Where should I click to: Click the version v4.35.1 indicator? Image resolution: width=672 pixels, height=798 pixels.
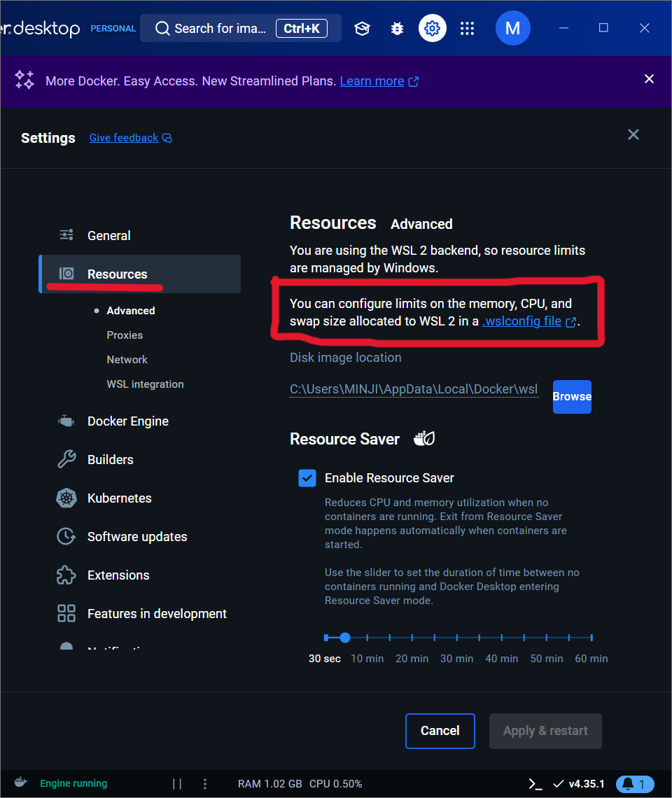click(x=579, y=784)
